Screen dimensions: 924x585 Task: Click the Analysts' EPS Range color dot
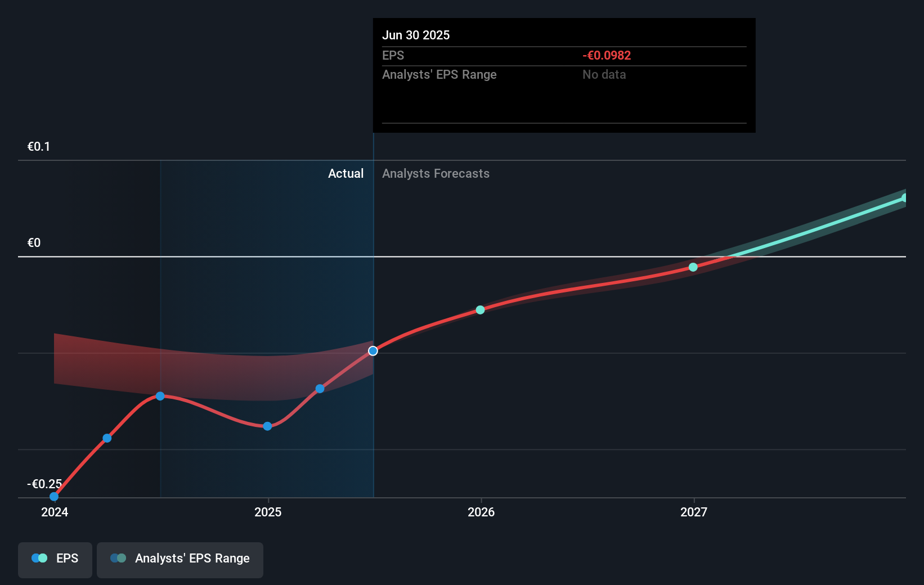click(118, 557)
